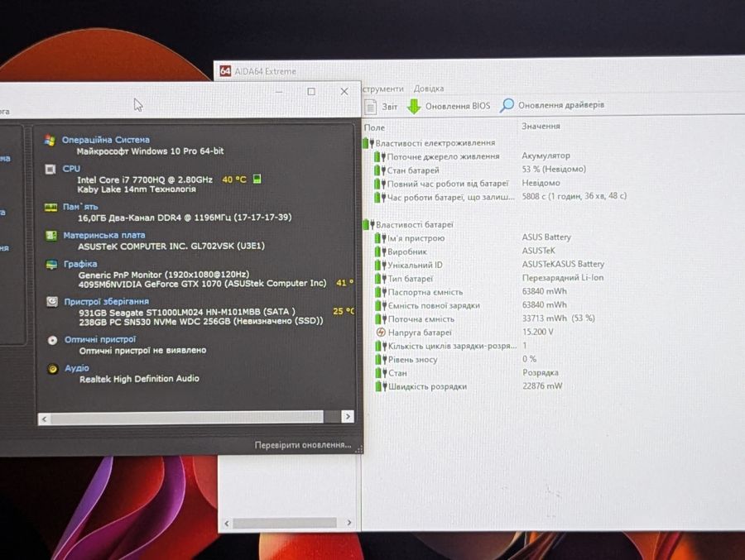Screen dimensions: 745x560
Task: Open the CPU section link
Action: tap(71, 169)
